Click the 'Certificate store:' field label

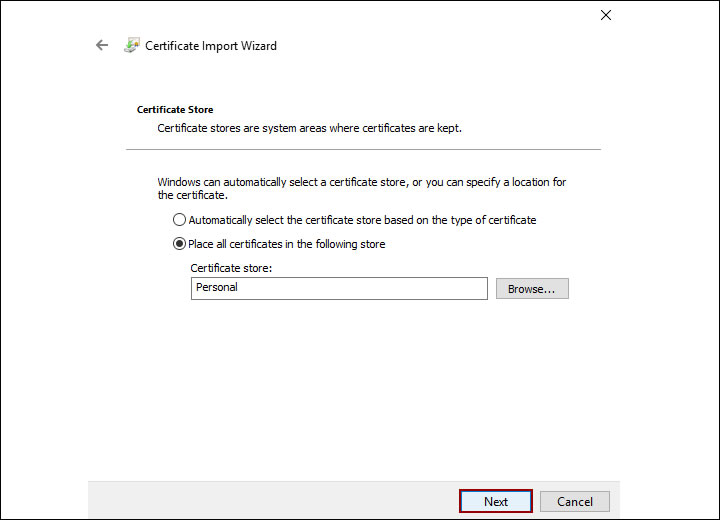pyautogui.click(x=231, y=268)
